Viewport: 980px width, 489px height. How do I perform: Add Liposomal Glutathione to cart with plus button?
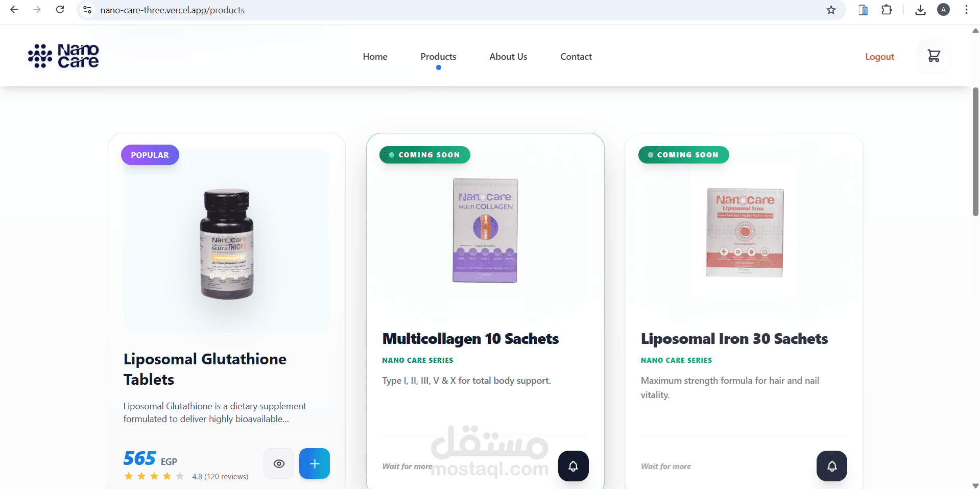(x=315, y=463)
